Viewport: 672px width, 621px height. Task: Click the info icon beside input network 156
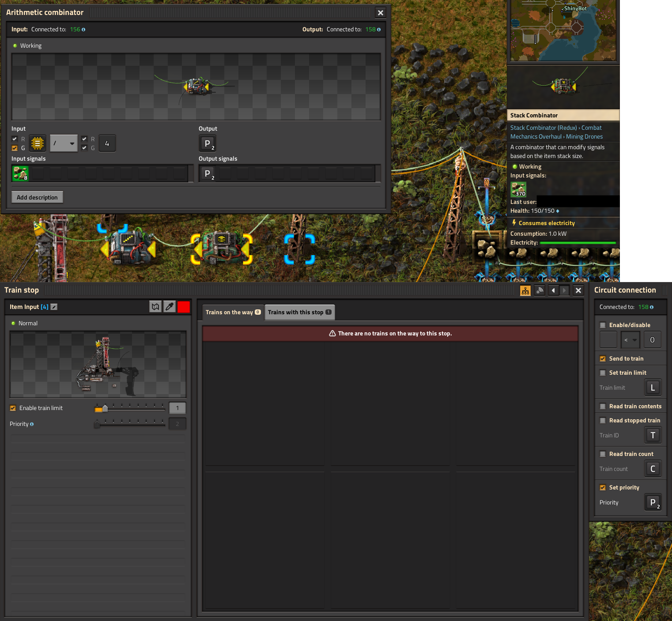(83, 30)
